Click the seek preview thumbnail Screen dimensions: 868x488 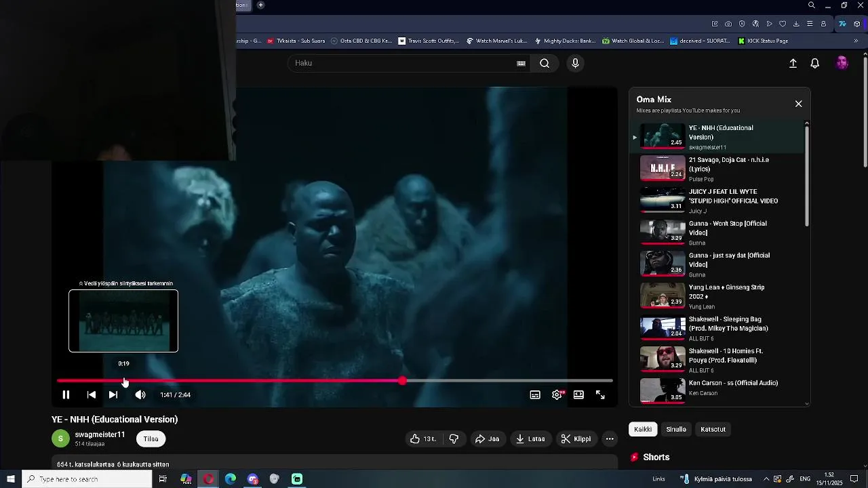(123, 321)
